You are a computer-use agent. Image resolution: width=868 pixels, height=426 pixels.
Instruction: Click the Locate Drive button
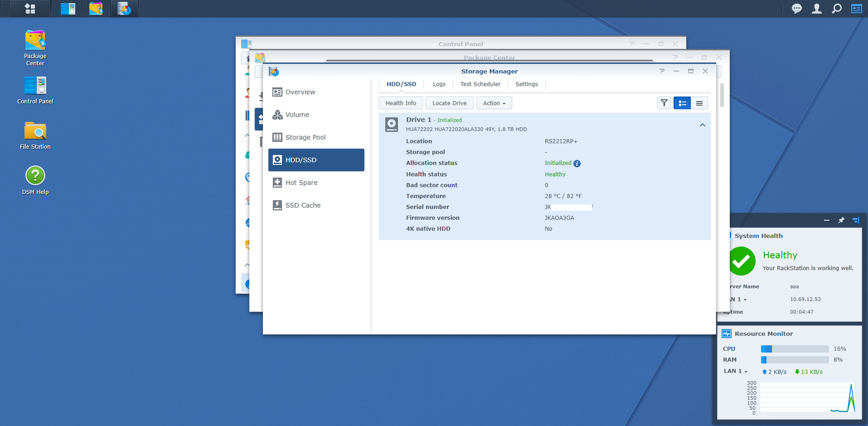(x=449, y=103)
